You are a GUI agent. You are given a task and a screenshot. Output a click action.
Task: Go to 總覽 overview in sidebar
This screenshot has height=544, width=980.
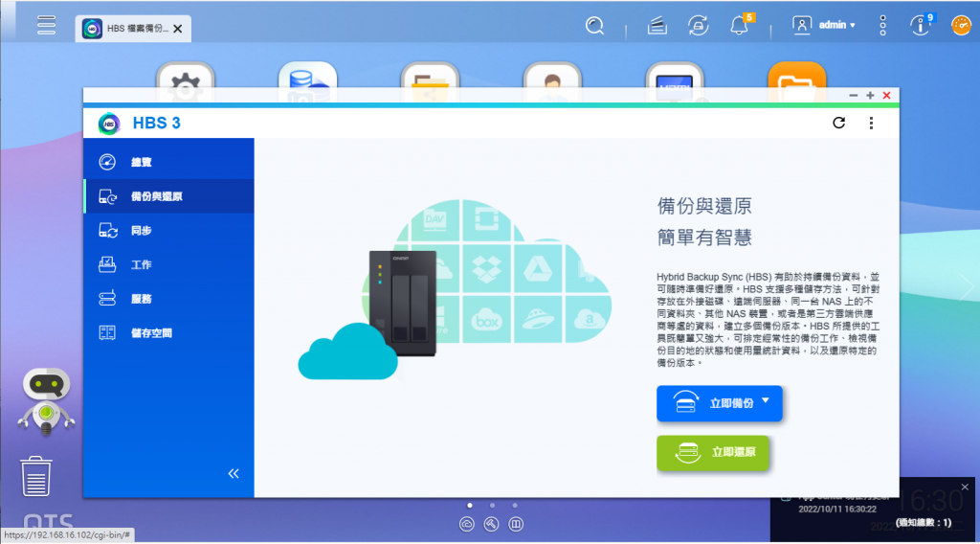click(168, 162)
